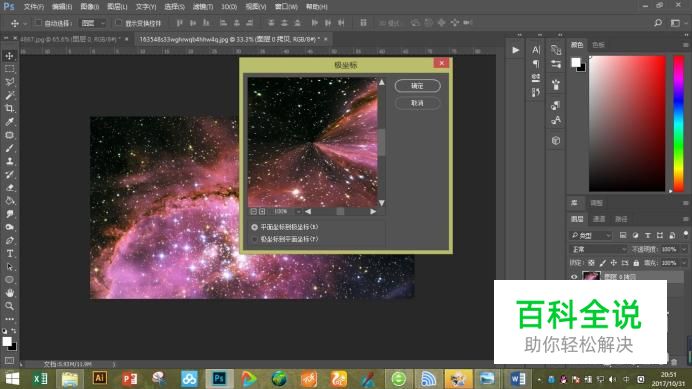
Task: Confirm Polar Coordinates with OK button
Action: coord(417,86)
